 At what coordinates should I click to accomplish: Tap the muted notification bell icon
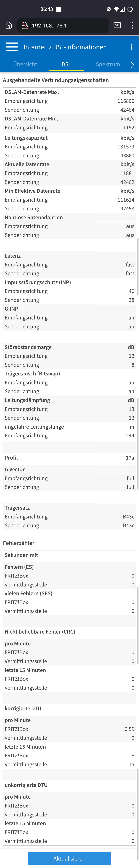(x=109, y=9)
